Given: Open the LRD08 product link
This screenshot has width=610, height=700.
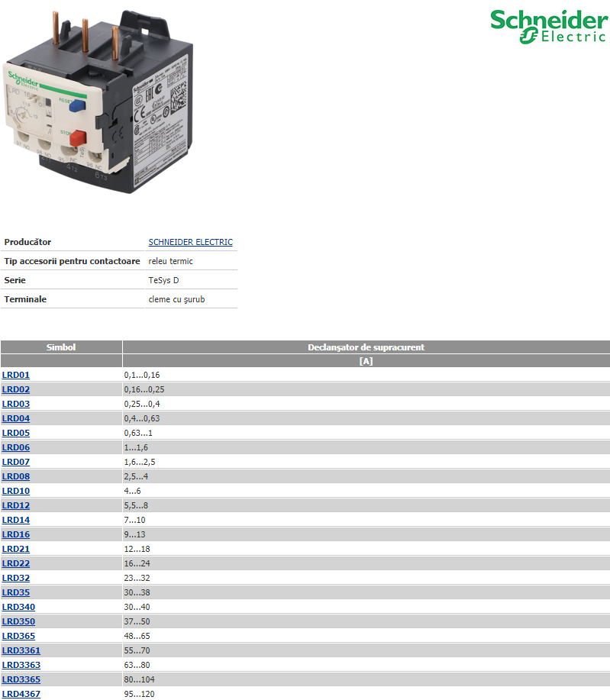Looking at the screenshot, I should tap(16, 476).
